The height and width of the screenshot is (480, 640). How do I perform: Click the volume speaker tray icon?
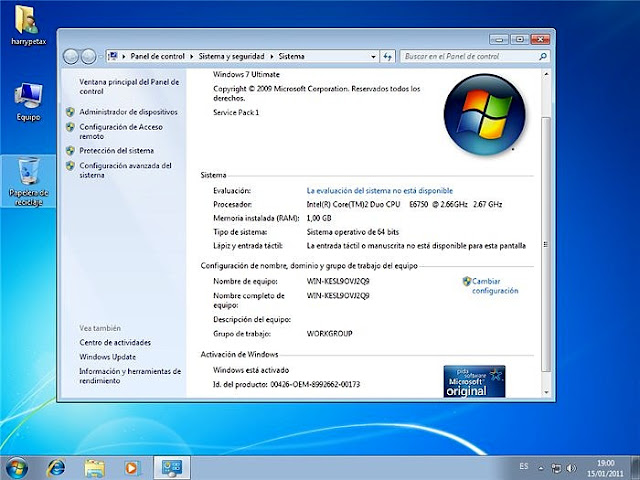pos(571,468)
